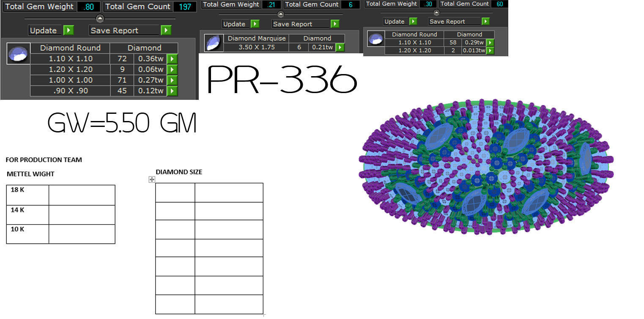Click the FOR PRODUCTION TEAM heading
The image size is (644, 319).
click(44, 160)
